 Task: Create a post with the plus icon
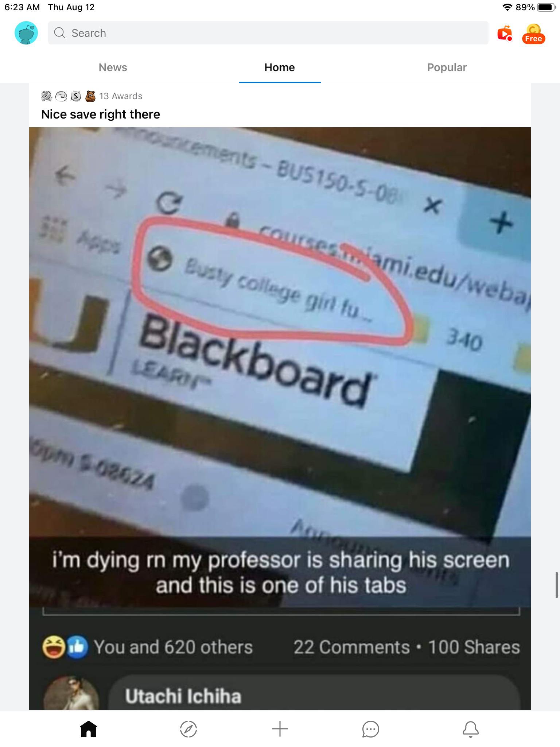coord(280,729)
